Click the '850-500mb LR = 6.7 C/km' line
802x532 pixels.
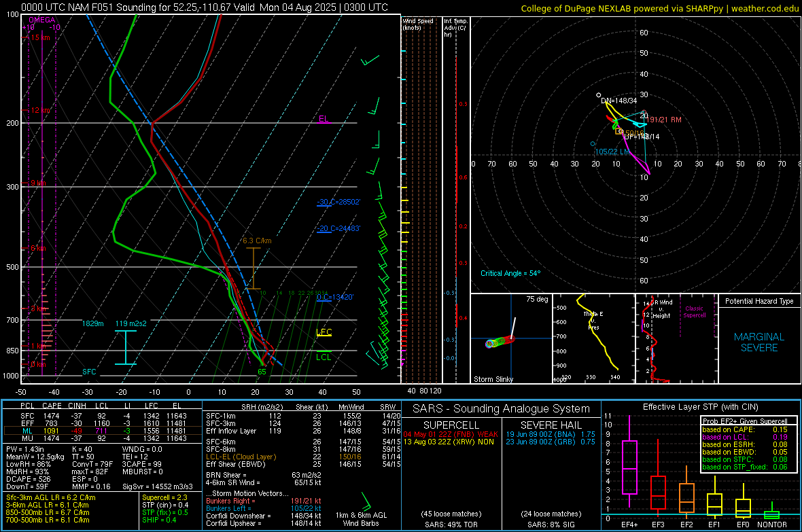coord(48,512)
